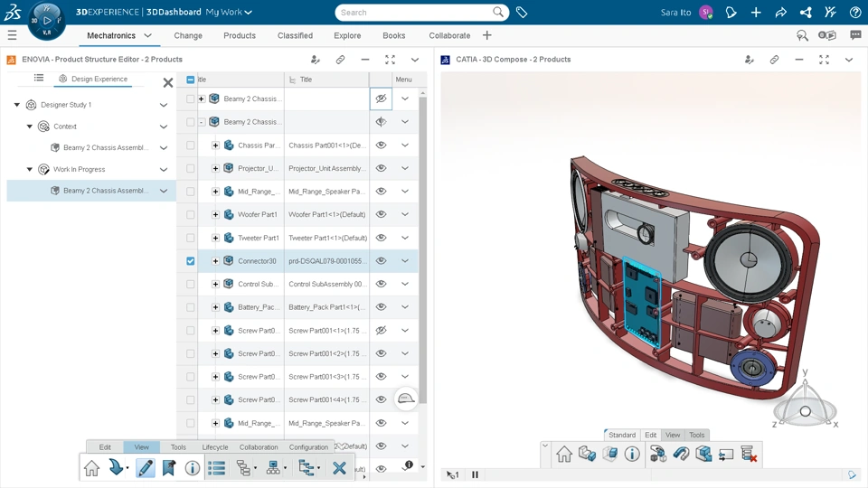Screen dimensions: 868x488
Task: Open menu chevron for Control Sub... row
Action: [405, 284]
